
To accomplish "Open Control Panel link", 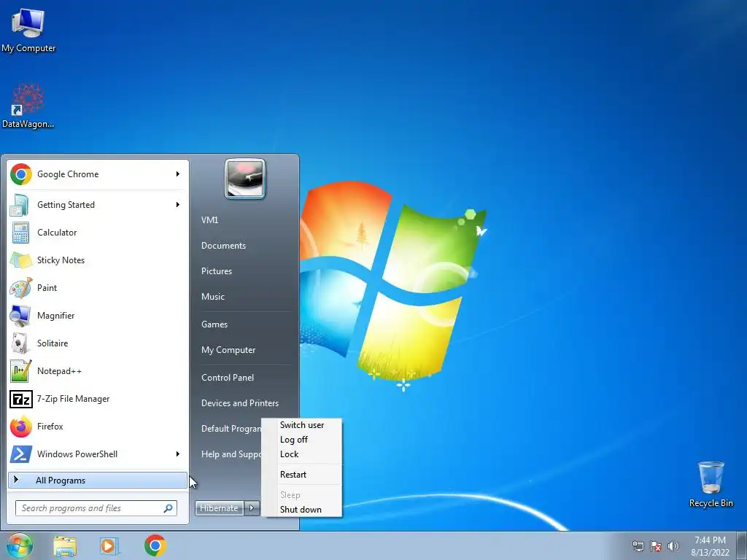I will [x=228, y=378].
